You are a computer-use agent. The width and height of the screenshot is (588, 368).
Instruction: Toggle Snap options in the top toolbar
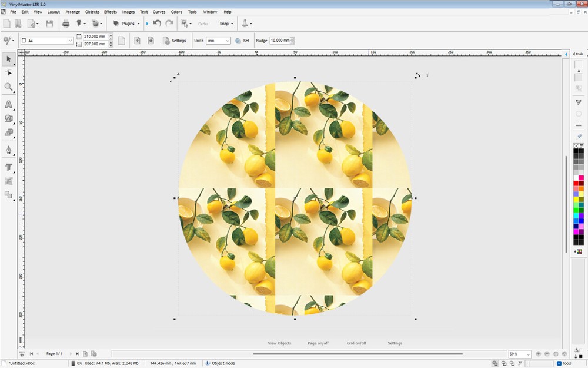226,23
